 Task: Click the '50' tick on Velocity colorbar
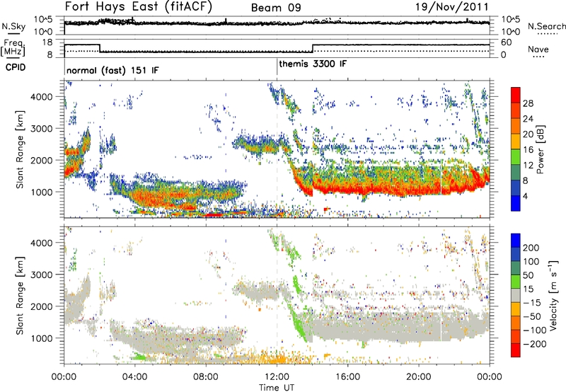click(529, 275)
